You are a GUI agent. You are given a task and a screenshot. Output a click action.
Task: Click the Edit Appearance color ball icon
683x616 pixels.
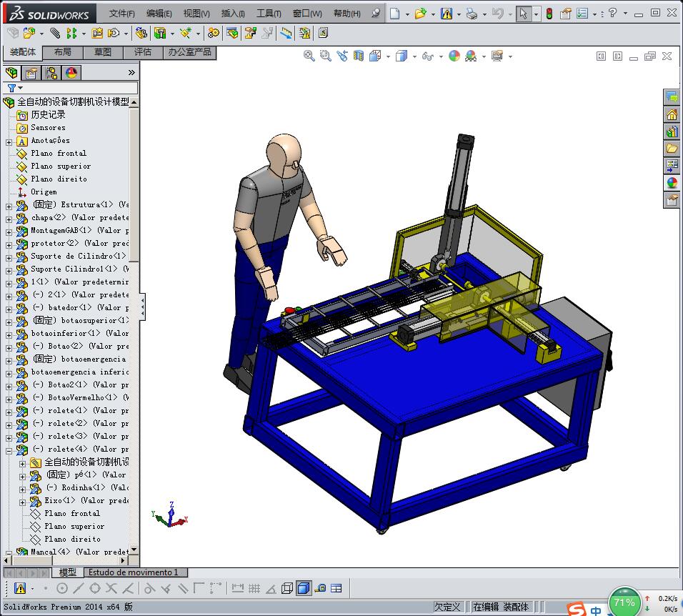[454, 56]
